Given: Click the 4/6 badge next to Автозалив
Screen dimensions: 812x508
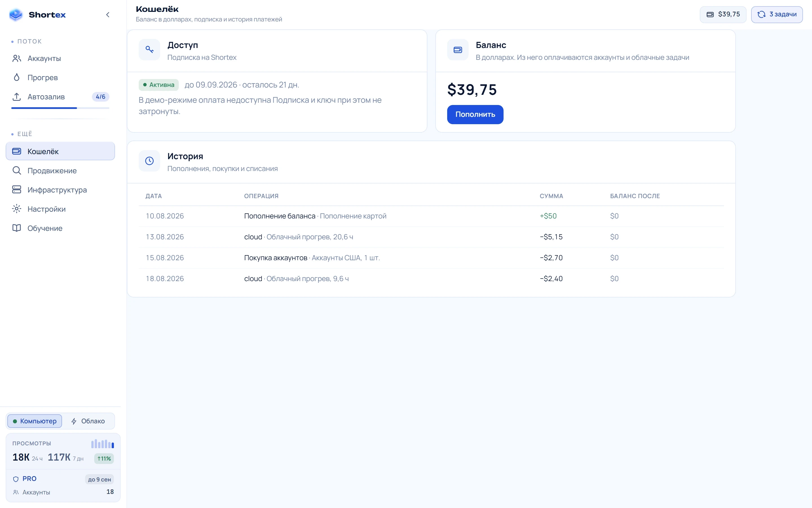Looking at the screenshot, I should click(100, 97).
